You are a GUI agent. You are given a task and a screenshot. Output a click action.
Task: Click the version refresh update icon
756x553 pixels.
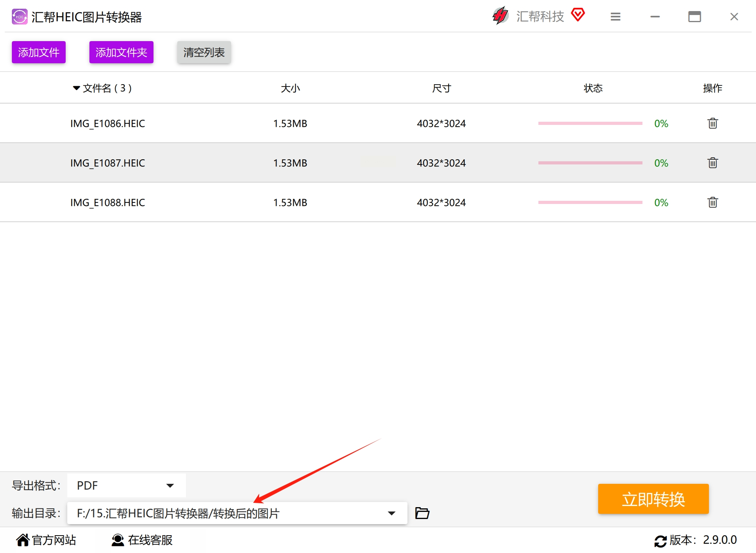click(660, 540)
